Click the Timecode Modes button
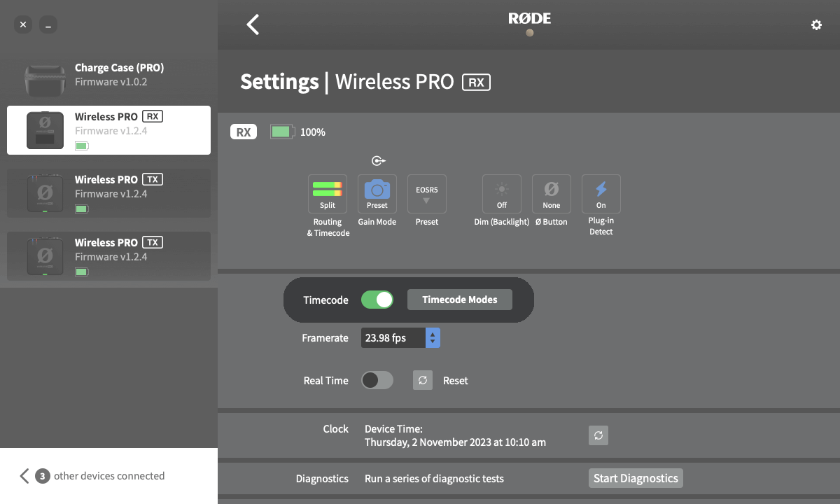This screenshot has height=504, width=840. point(459,299)
